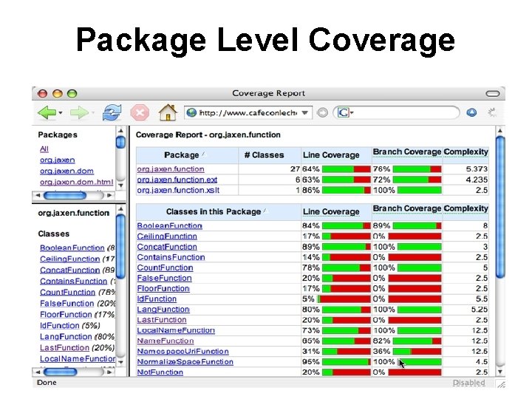The width and height of the screenshot is (532, 399).
Task: Open org.jaxen.function.ext link in table
Action: point(177,180)
